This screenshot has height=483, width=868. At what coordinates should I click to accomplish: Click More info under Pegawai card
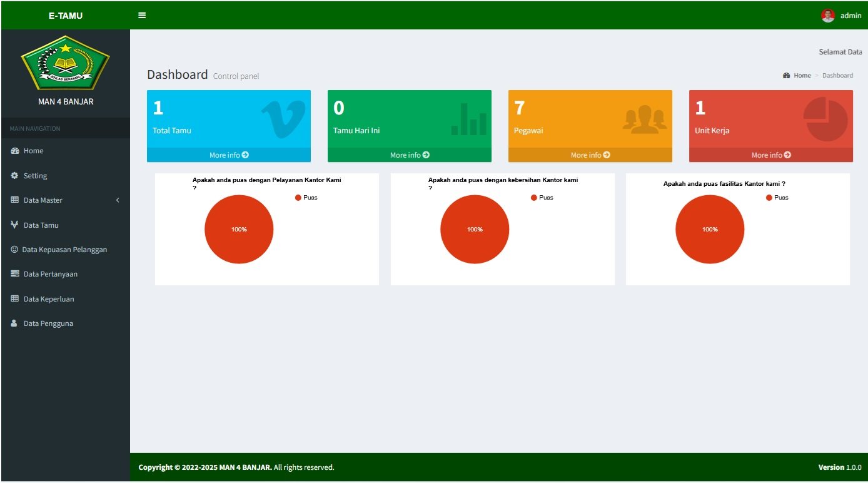point(590,155)
